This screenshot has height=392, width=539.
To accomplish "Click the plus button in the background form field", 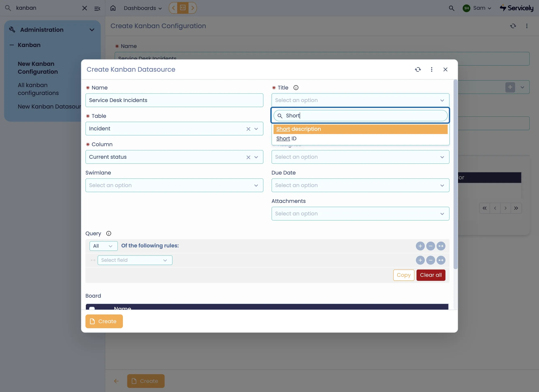I will [x=510, y=87].
